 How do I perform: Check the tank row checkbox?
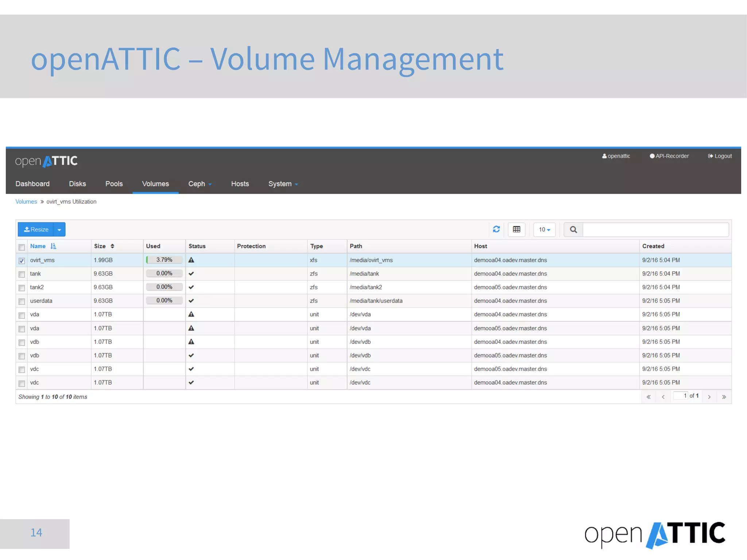coord(22,274)
